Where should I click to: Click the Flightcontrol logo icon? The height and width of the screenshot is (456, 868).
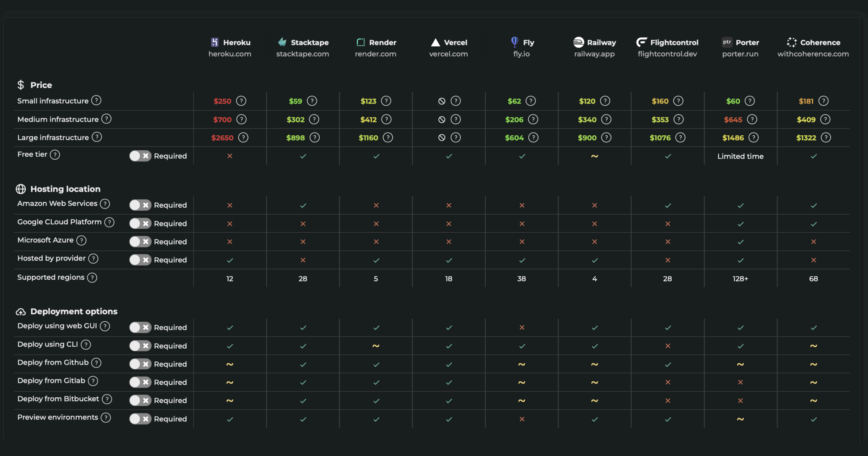pos(642,42)
